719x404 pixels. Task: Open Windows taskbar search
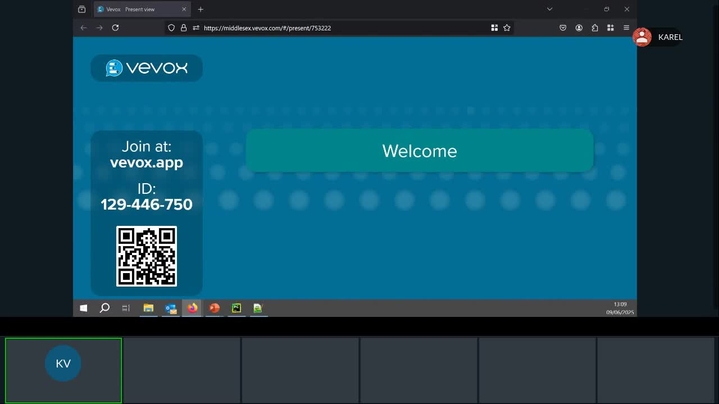click(x=105, y=308)
